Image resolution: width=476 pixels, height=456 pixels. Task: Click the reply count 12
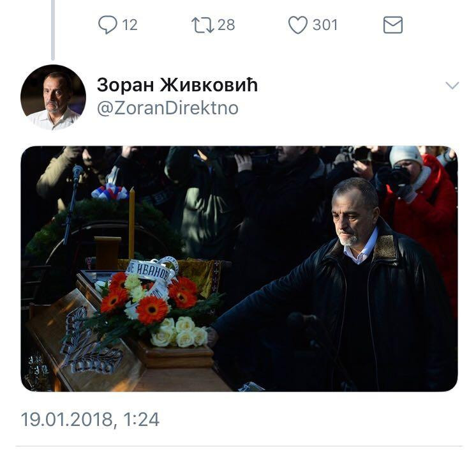point(130,25)
